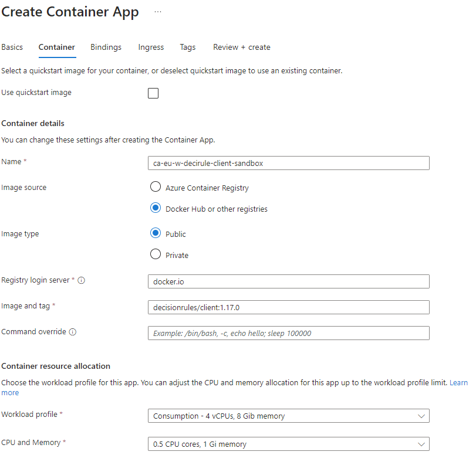
Task: Select Azure Container Registry image source
Action: (x=156, y=187)
